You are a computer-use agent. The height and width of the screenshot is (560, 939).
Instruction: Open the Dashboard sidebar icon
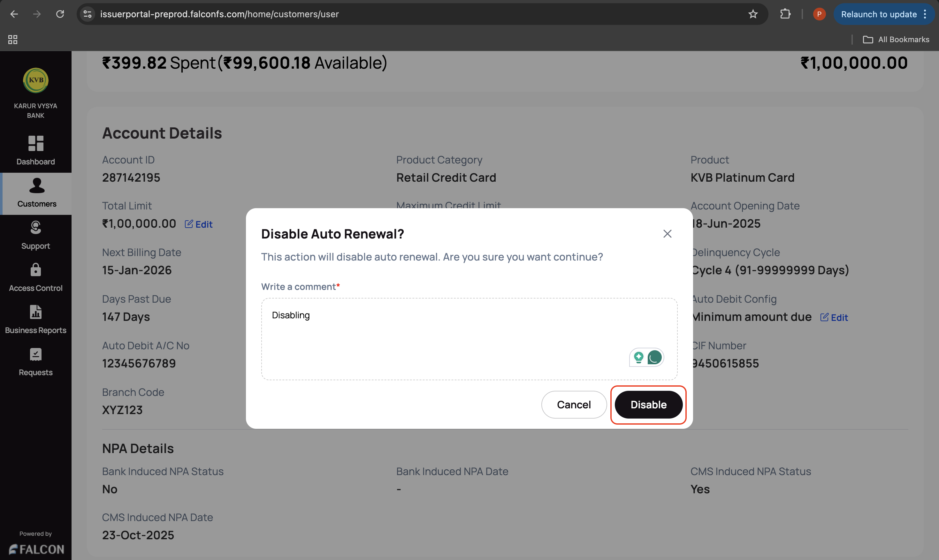[36, 143]
